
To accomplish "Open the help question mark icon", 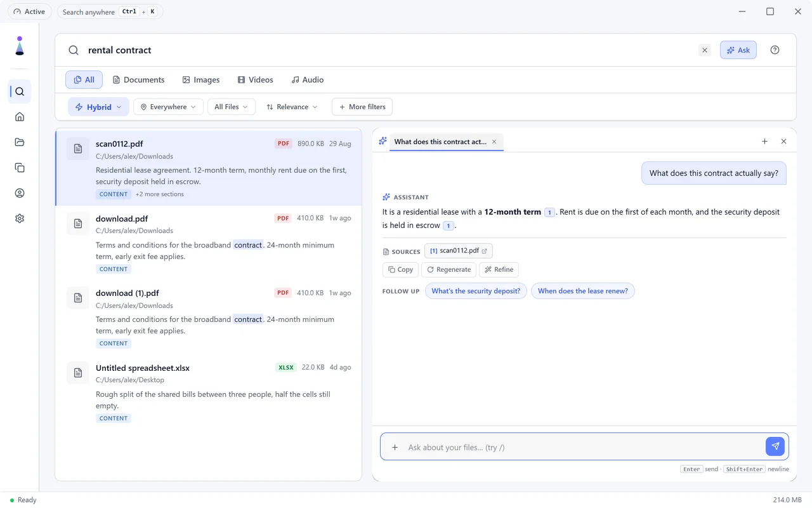I will coord(775,50).
